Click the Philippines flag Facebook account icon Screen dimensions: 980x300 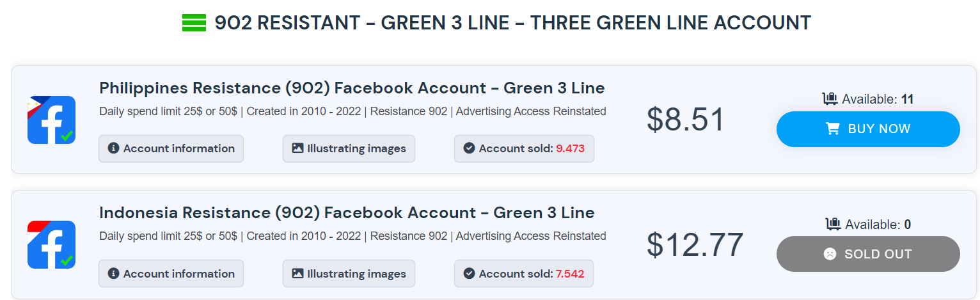coord(51,120)
